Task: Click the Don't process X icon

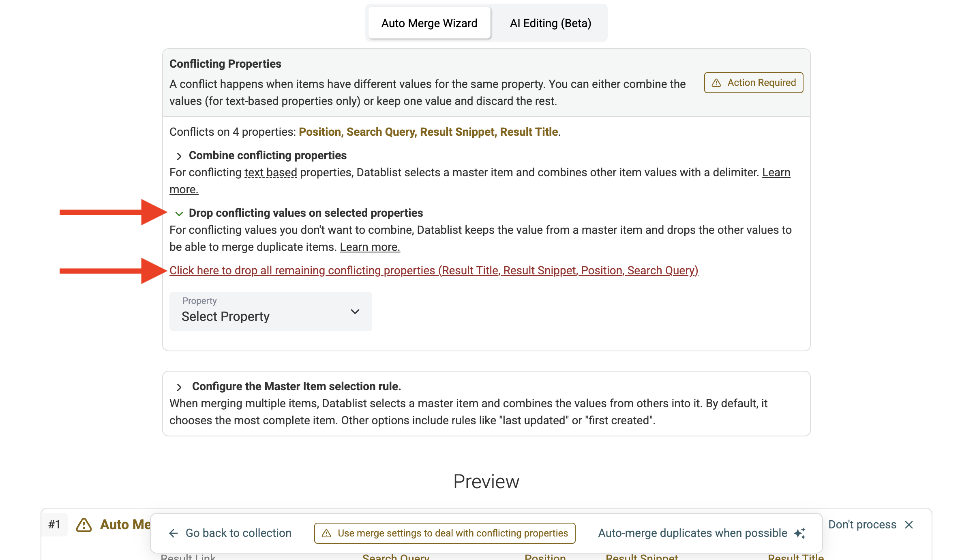Action: (x=909, y=525)
